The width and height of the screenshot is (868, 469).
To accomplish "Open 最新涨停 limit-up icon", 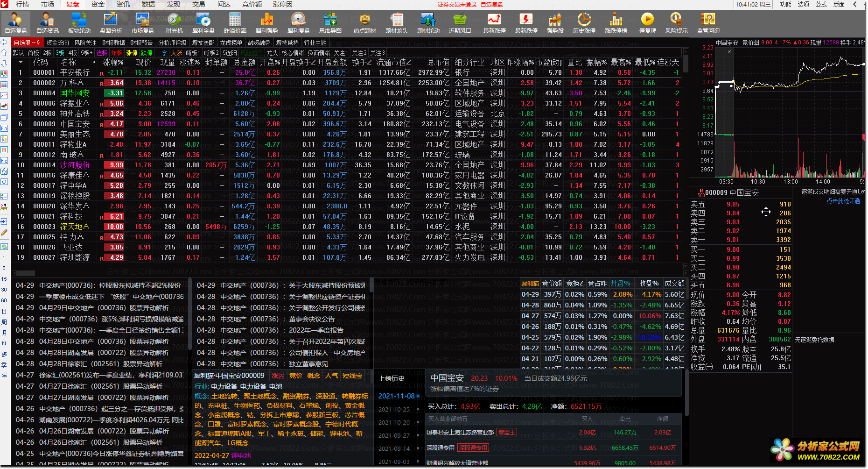I will click(495, 22).
